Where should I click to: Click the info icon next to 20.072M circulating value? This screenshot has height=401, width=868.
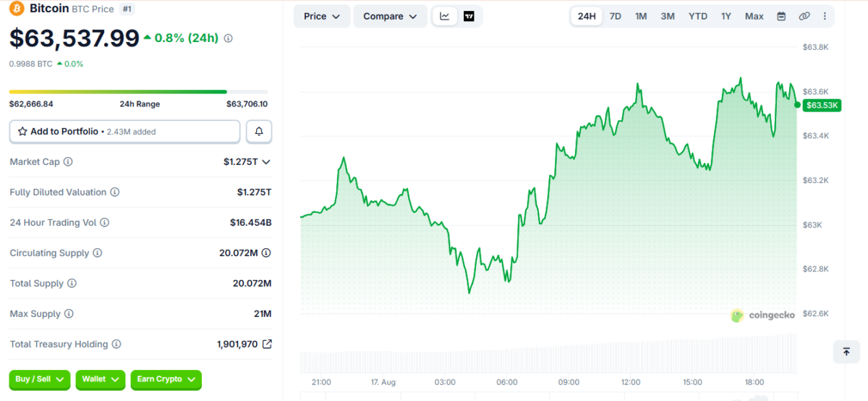tap(266, 253)
